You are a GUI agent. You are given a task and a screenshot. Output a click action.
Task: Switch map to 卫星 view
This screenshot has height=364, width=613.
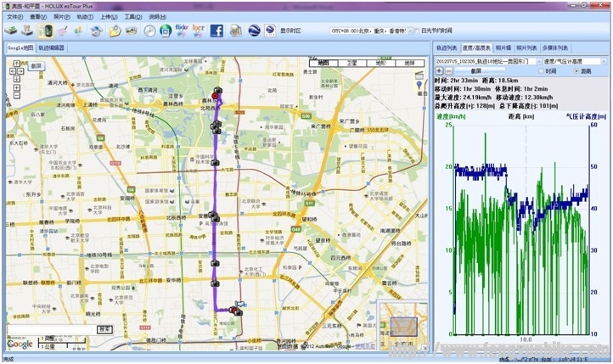tap(351, 63)
